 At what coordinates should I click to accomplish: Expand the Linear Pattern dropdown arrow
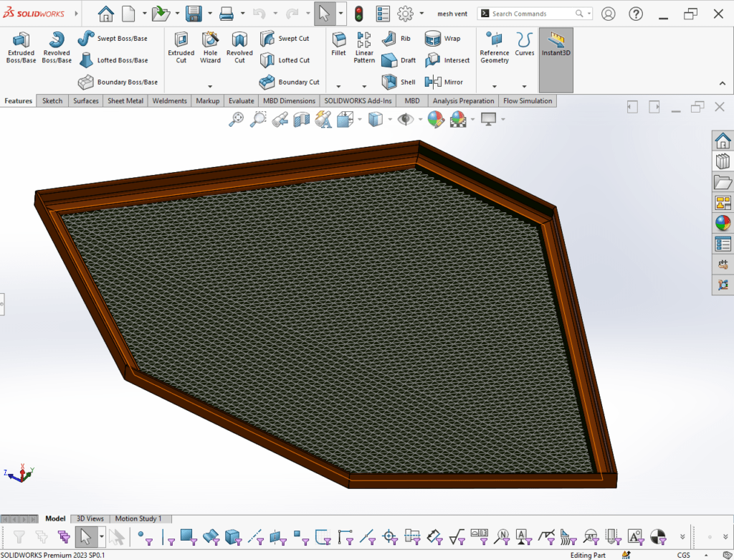(x=364, y=85)
